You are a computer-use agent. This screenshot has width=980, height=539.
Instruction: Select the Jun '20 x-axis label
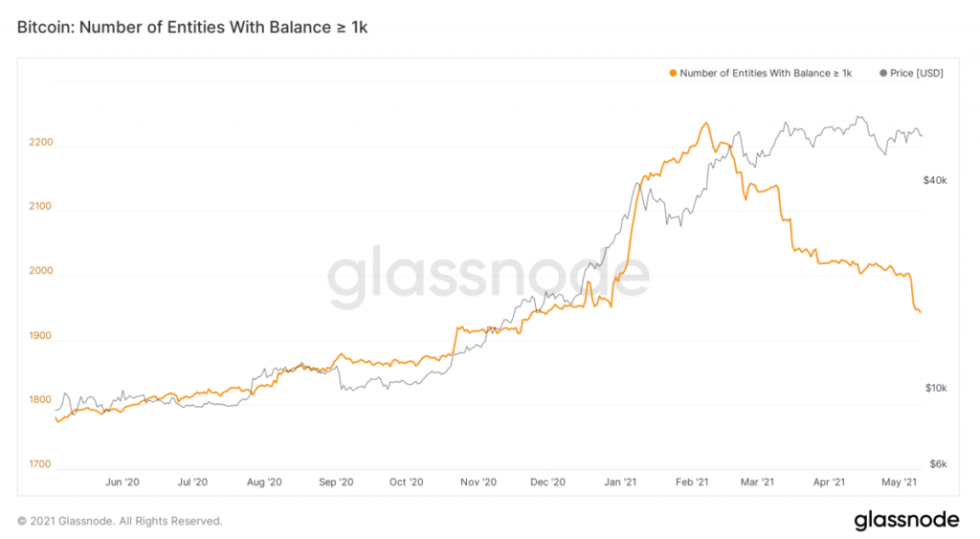coord(122,482)
